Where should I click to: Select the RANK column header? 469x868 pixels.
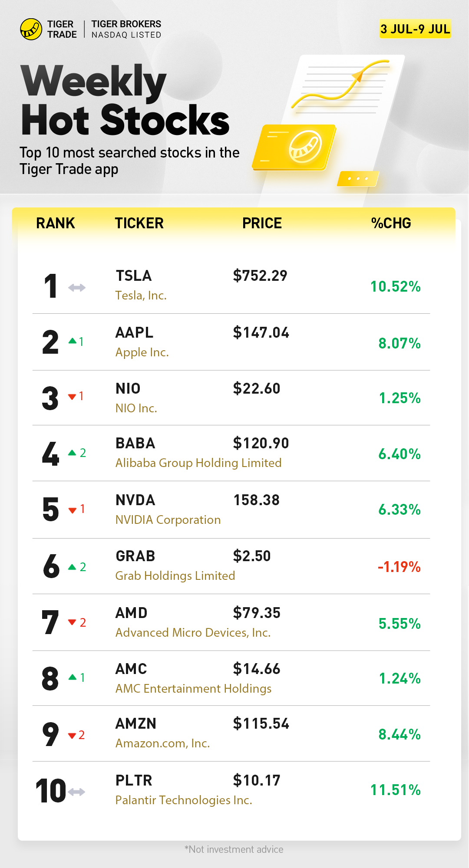pyautogui.click(x=56, y=223)
